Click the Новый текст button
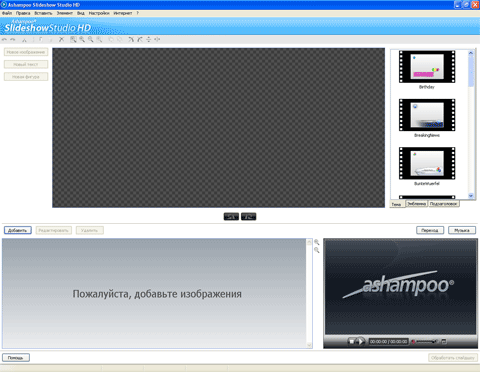Viewport: 480px width, 372px height. [26, 64]
